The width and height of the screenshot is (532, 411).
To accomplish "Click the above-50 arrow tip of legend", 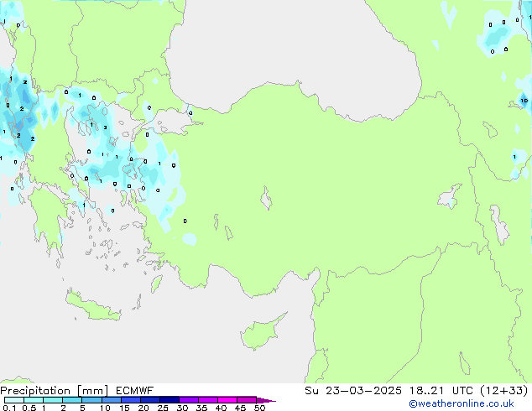I will point(265,400).
